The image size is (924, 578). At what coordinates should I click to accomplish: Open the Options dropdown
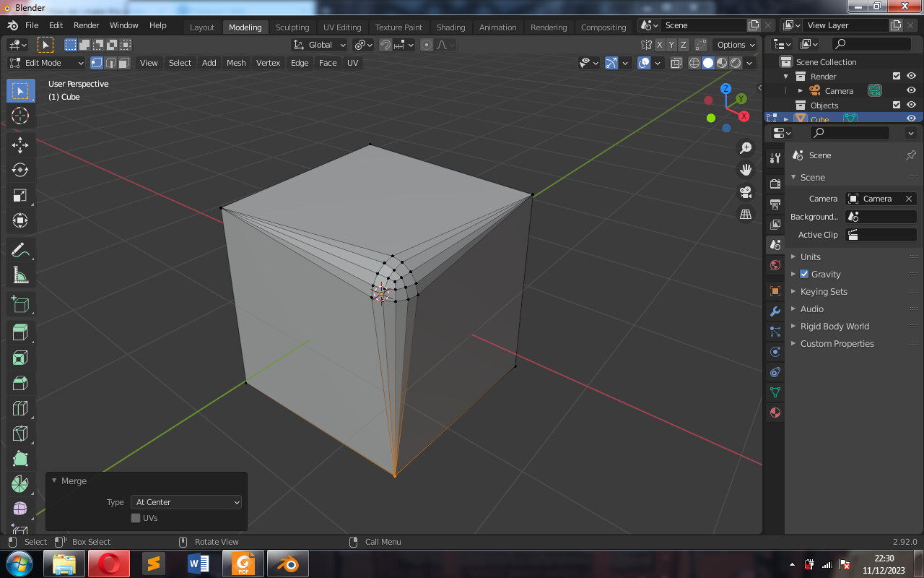click(x=736, y=45)
